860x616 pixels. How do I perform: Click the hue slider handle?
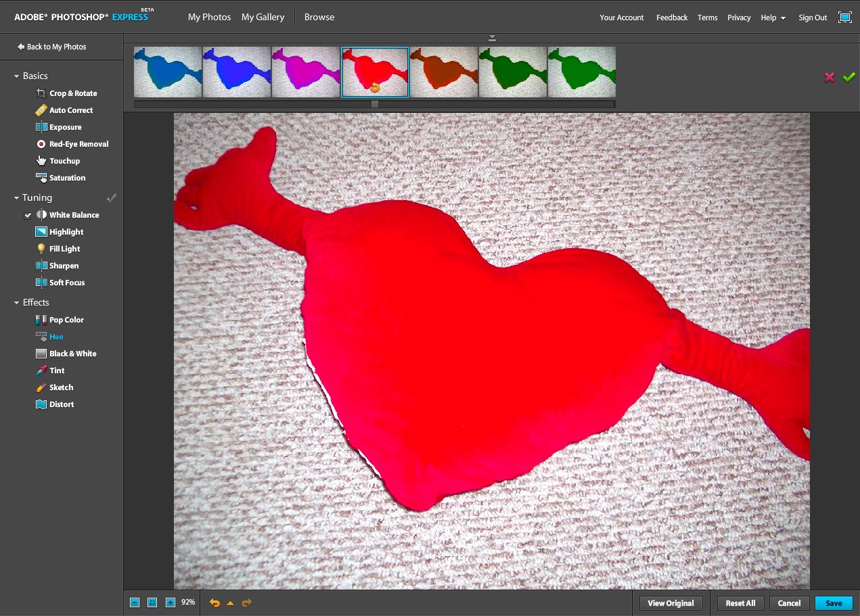[375, 104]
